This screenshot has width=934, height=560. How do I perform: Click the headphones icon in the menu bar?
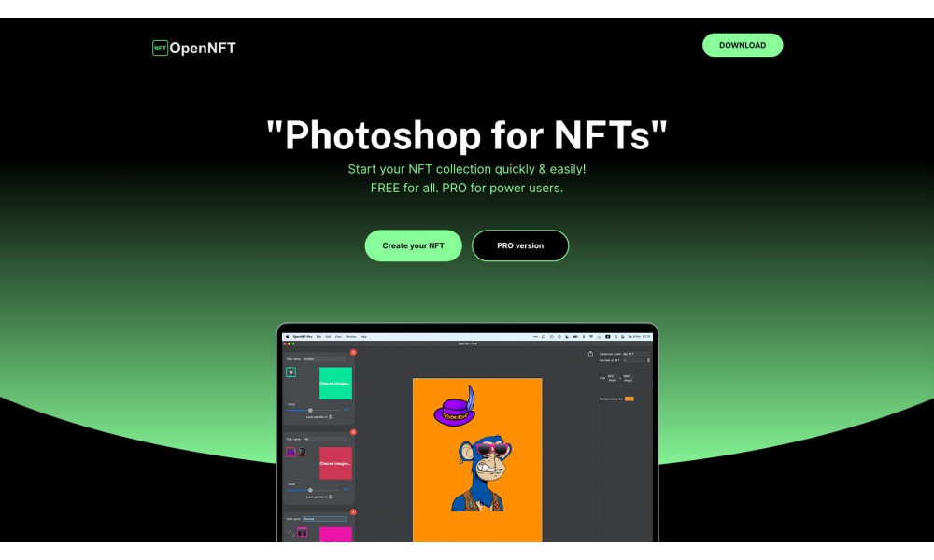click(x=544, y=337)
